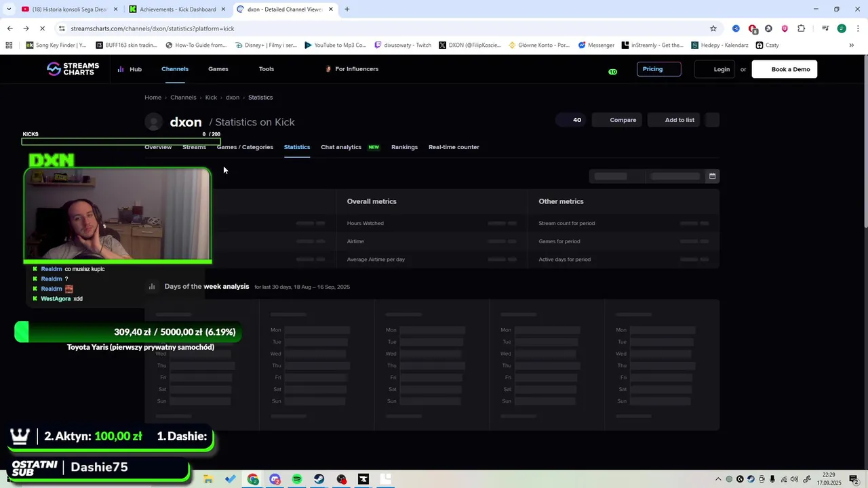Screen dimensions: 868x488
Task: Open Song Key Finder bookmark
Action: tap(56, 45)
